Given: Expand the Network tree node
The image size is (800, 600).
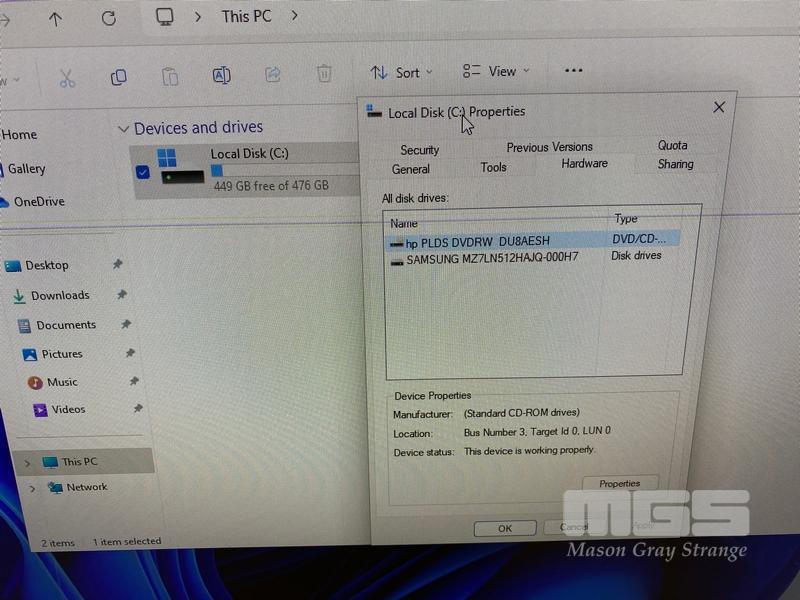Looking at the screenshot, I should [32, 488].
